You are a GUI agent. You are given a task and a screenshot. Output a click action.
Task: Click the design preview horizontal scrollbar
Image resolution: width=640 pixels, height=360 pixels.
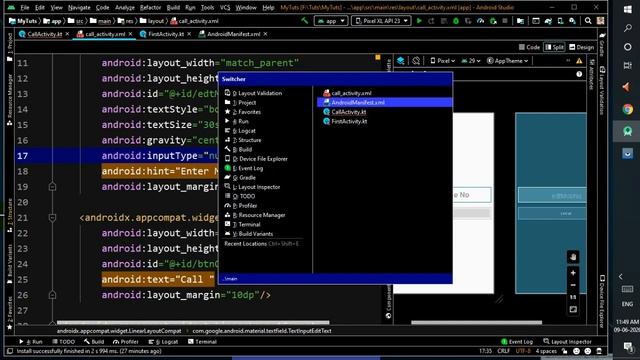tap(476, 322)
